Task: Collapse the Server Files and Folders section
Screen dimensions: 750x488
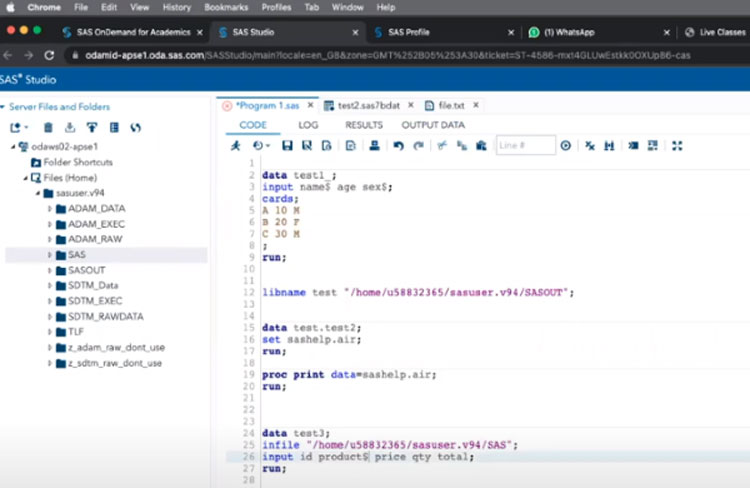Action: pyautogui.click(x=4, y=107)
